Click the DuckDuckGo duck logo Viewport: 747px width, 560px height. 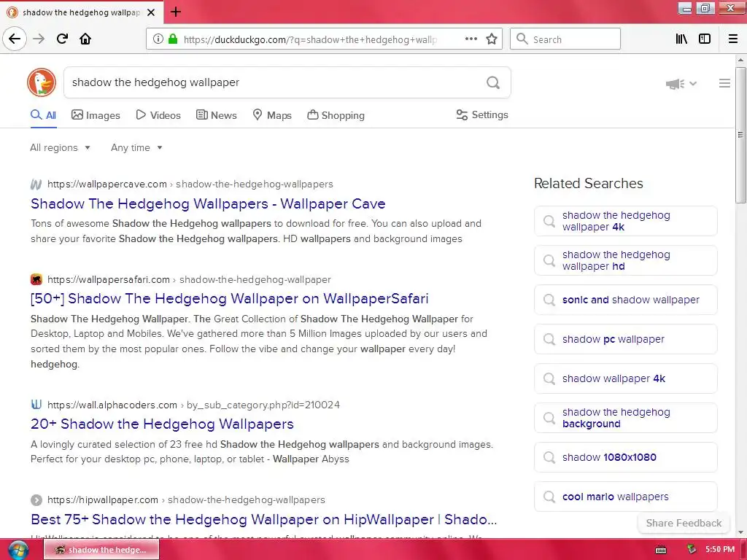(x=42, y=82)
